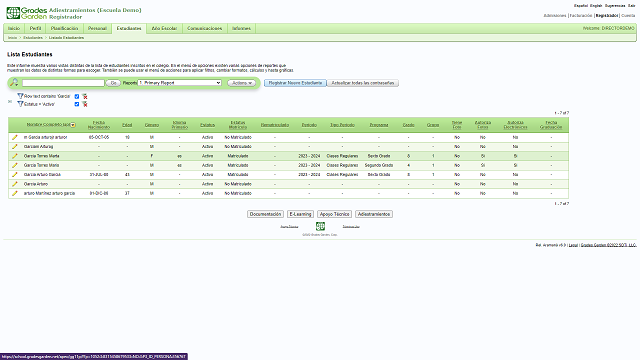Sort by Tipo Periodo column header
The width and height of the screenshot is (640, 360).
pyautogui.click(x=342, y=125)
